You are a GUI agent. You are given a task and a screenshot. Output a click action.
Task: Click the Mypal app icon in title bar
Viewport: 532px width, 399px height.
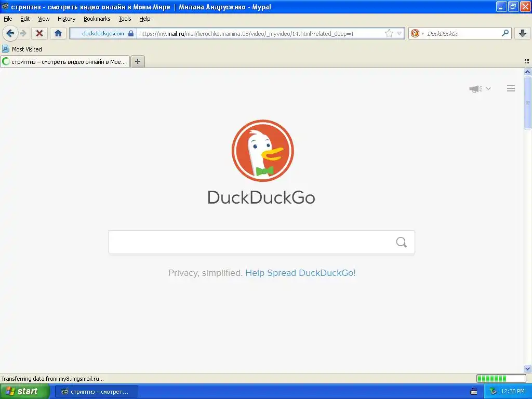point(5,6)
